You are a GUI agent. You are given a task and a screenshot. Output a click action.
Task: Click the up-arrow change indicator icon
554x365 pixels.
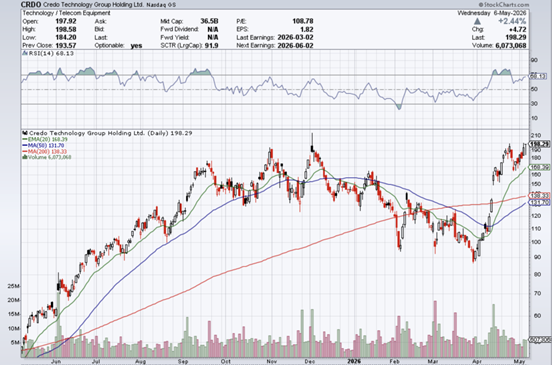pyautogui.click(x=477, y=22)
